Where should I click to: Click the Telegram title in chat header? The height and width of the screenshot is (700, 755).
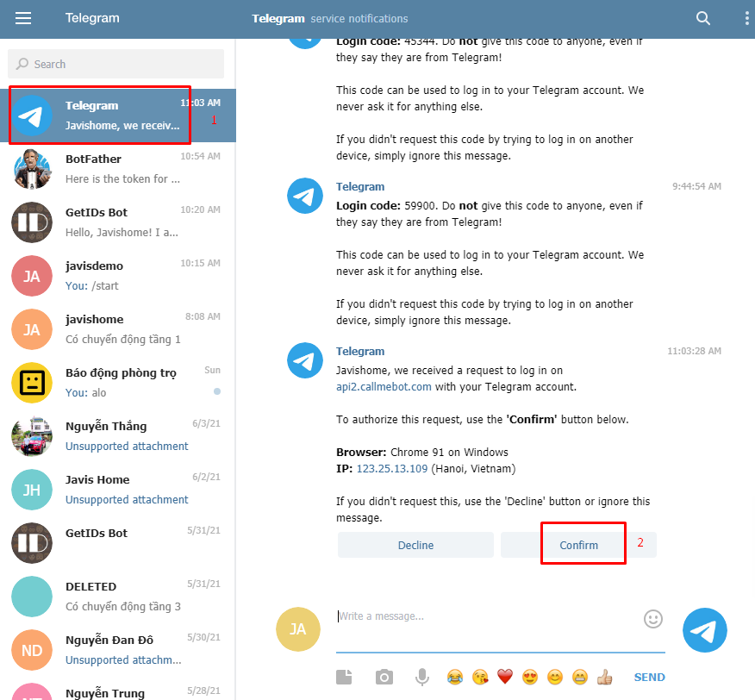(278, 18)
